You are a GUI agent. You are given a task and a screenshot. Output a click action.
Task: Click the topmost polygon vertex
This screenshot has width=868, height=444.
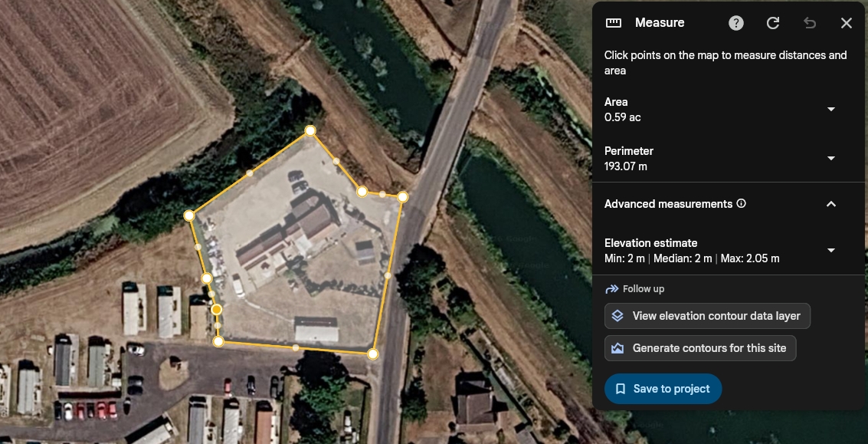[x=310, y=131]
